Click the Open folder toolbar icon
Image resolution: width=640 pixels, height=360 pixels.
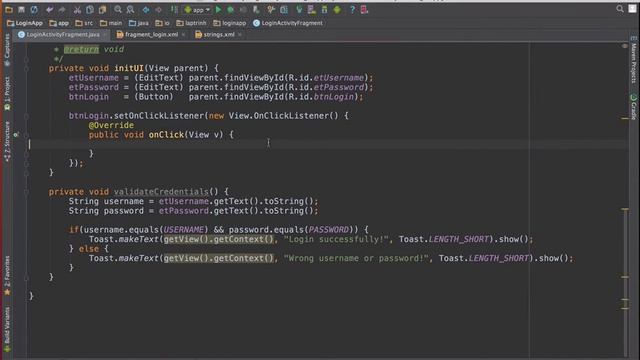(x=9, y=9)
